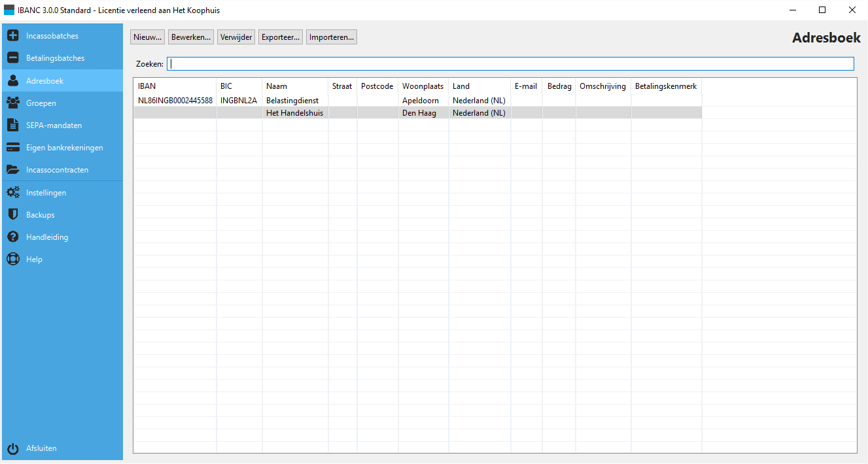
Task: Click the Afsluiten power icon
Action: [x=13, y=448]
